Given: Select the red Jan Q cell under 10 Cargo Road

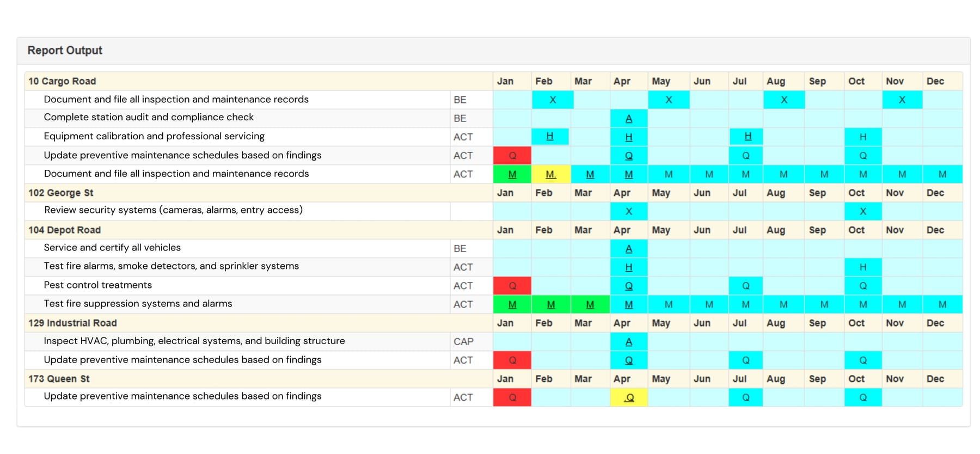Looking at the screenshot, I should (x=512, y=156).
